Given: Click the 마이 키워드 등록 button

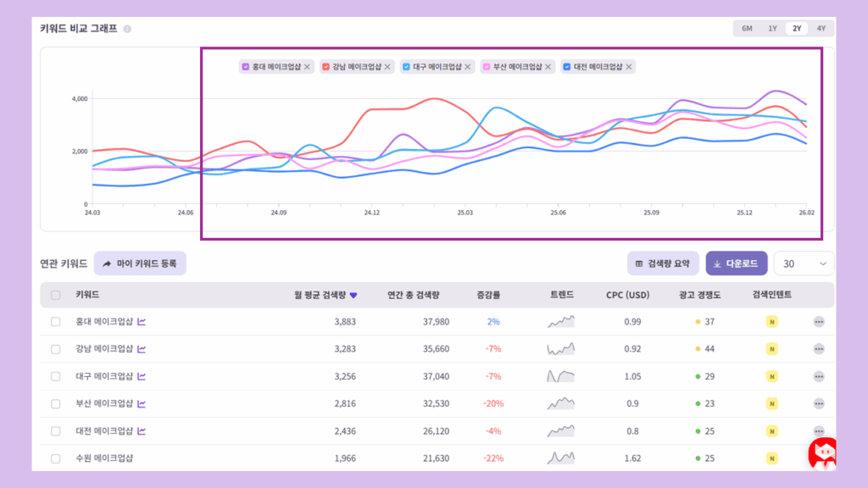Looking at the screenshot, I should 140,263.
